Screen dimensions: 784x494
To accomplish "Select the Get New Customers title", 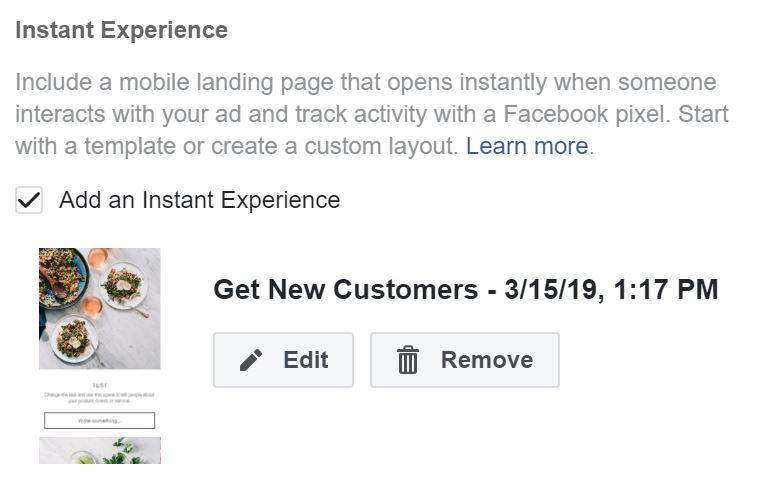I will (345, 290).
